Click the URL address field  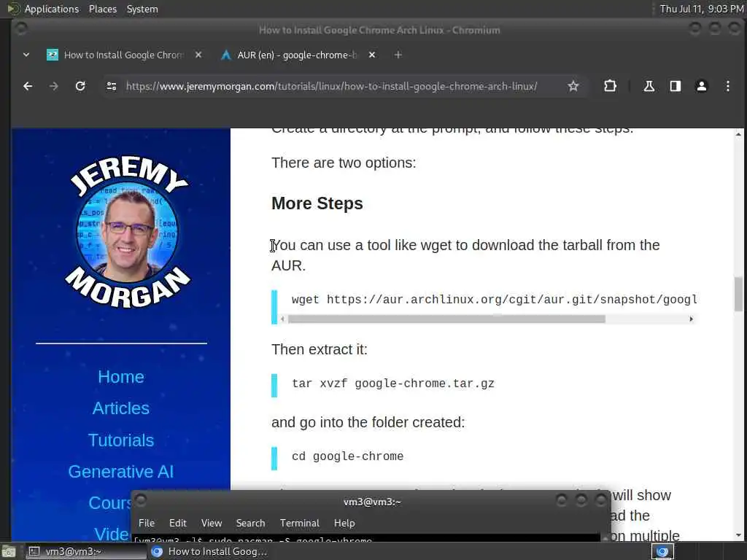coord(332,86)
